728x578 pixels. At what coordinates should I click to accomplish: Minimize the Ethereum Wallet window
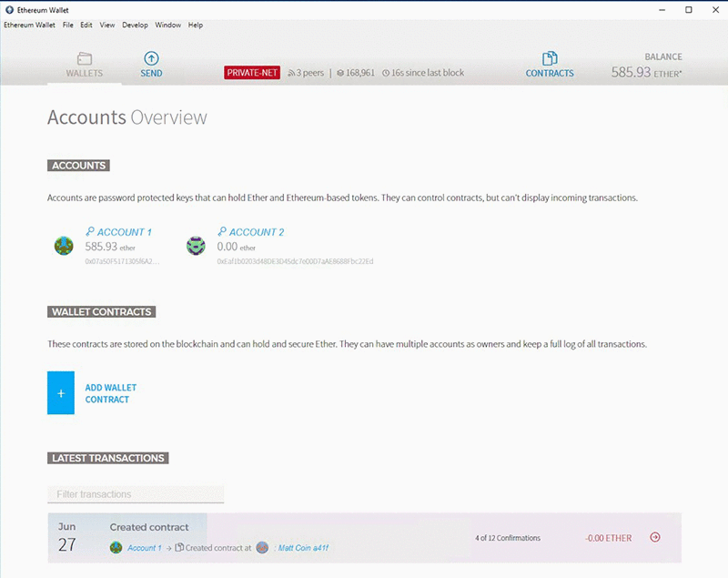tap(662, 10)
